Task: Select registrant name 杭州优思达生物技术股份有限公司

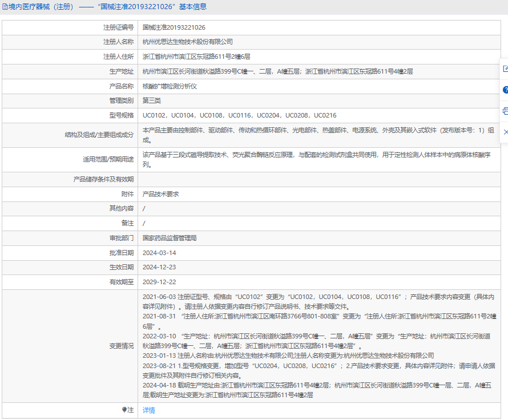Action: point(188,42)
